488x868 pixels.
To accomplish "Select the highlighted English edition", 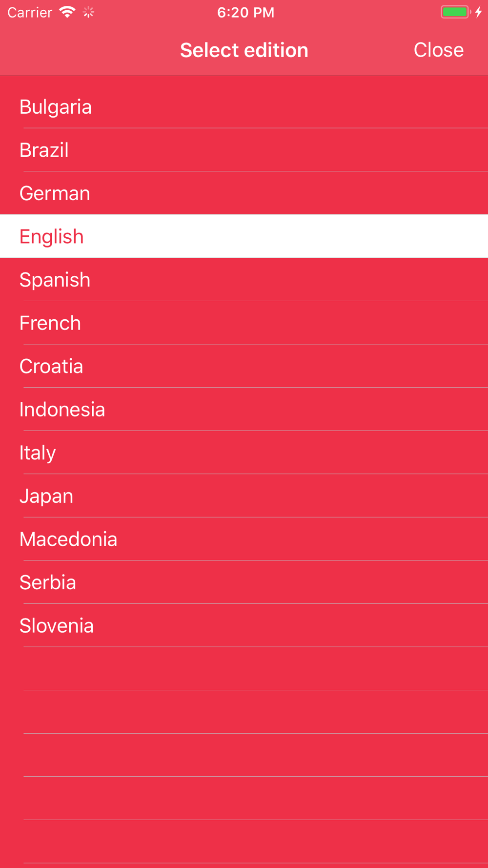I will tap(52, 236).
